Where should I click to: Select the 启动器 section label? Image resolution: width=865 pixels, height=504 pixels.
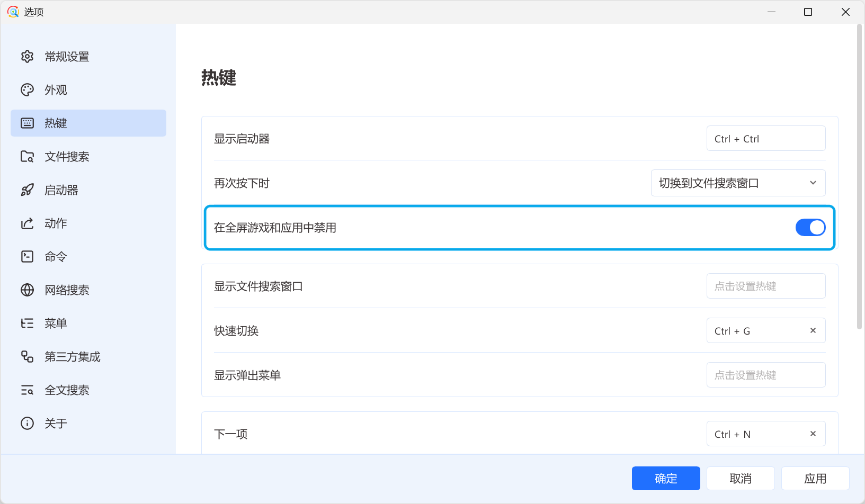click(61, 190)
